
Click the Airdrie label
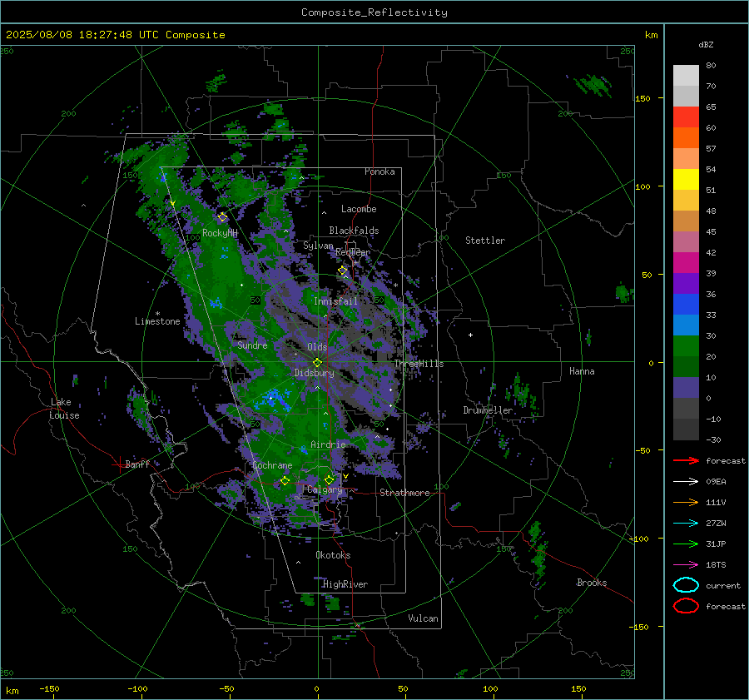pyautogui.click(x=328, y=444)
